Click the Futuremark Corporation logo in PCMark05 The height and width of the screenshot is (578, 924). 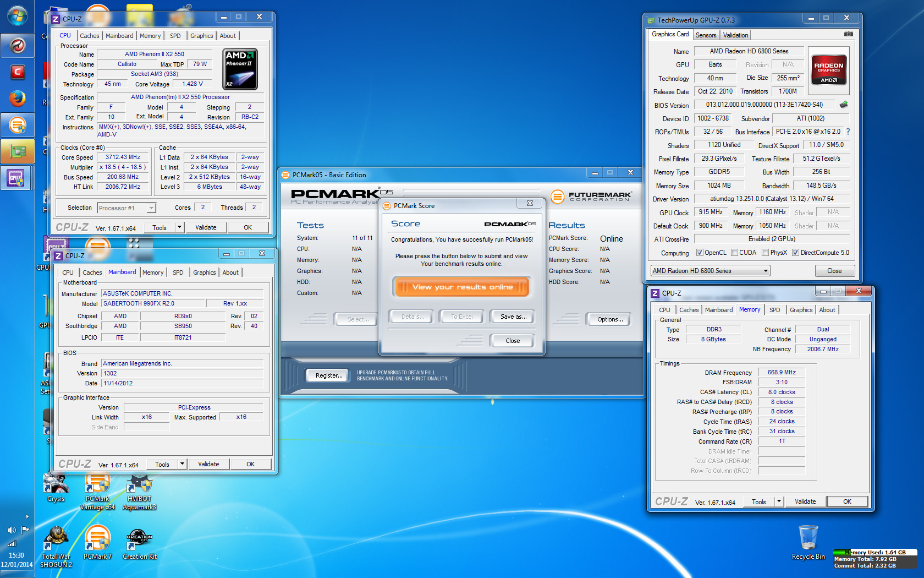[x=591, y=197]
